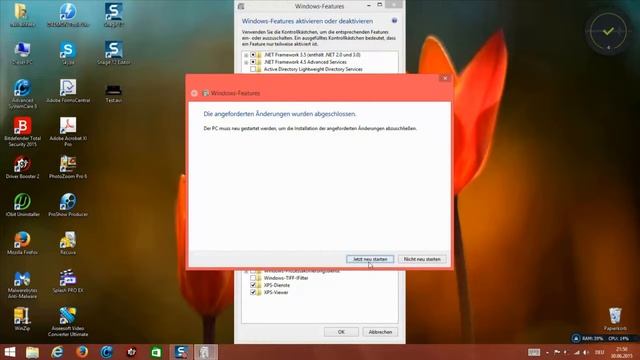This screenshot has height=360, width=640.
Task: Open Dieser PC desktop icon
Action: pyautogui.click(x=22, y=53)
